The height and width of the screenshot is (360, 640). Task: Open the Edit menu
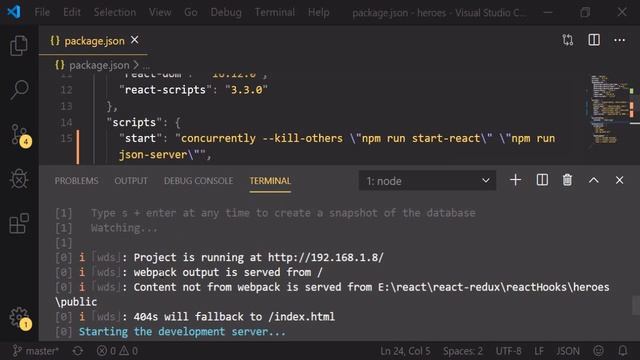click(71, 12)
